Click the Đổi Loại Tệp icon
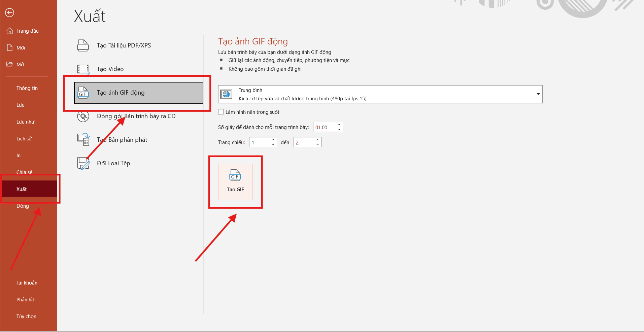 click(82, 163)
